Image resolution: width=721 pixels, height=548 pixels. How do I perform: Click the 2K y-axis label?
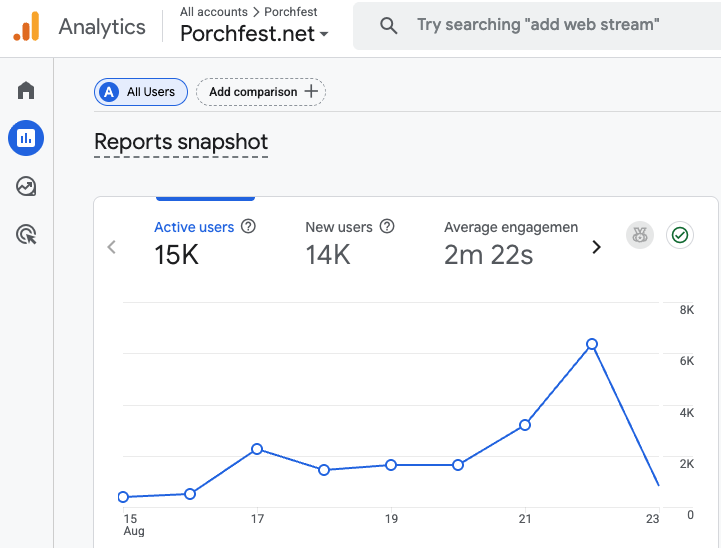tap(687, 463)
